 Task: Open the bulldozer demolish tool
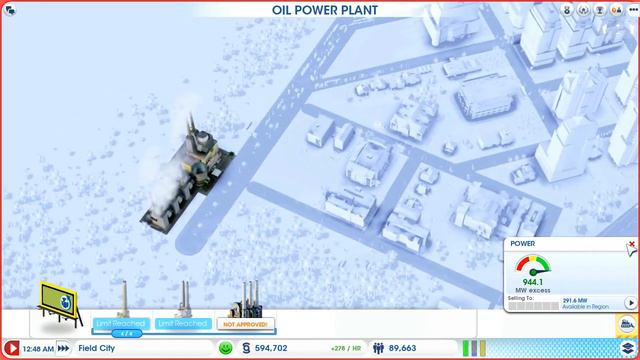click(x=627, y=325)
